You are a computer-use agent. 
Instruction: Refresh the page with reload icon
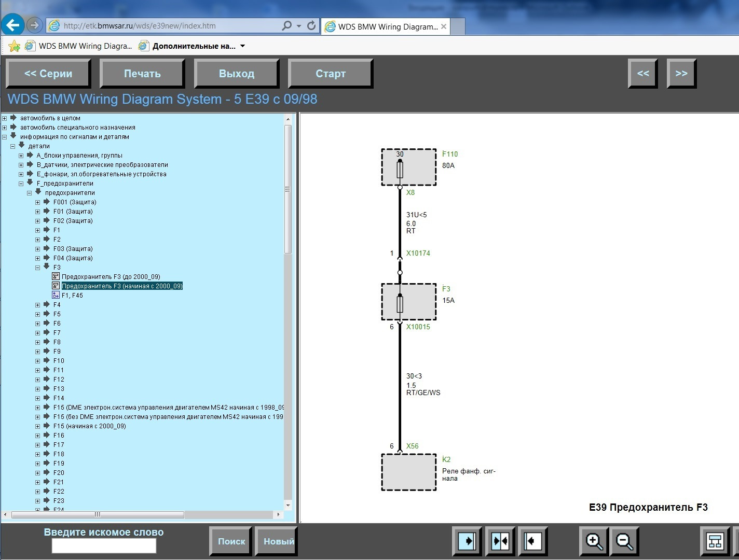[311, 25]
